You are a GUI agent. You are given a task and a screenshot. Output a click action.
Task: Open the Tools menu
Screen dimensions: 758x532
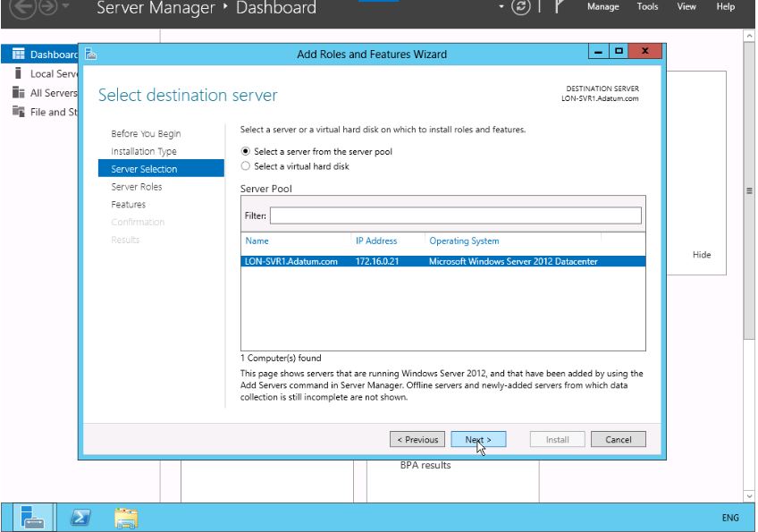647,7
